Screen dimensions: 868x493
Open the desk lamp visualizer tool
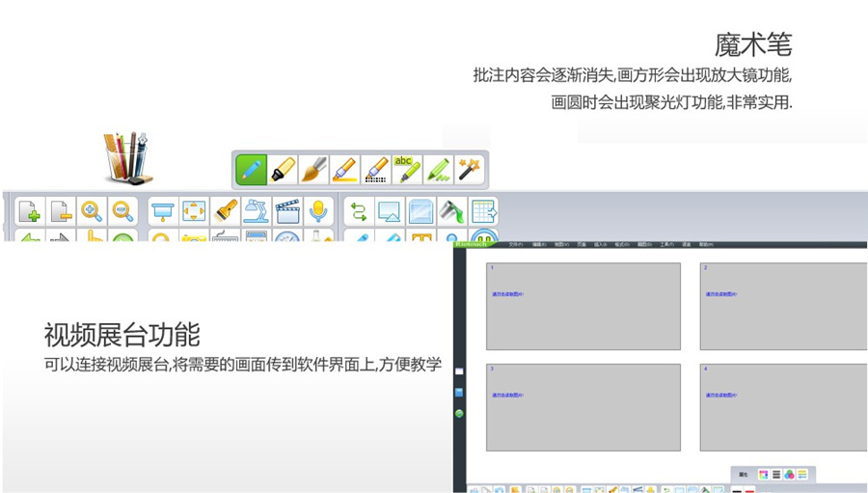[257, 211]
